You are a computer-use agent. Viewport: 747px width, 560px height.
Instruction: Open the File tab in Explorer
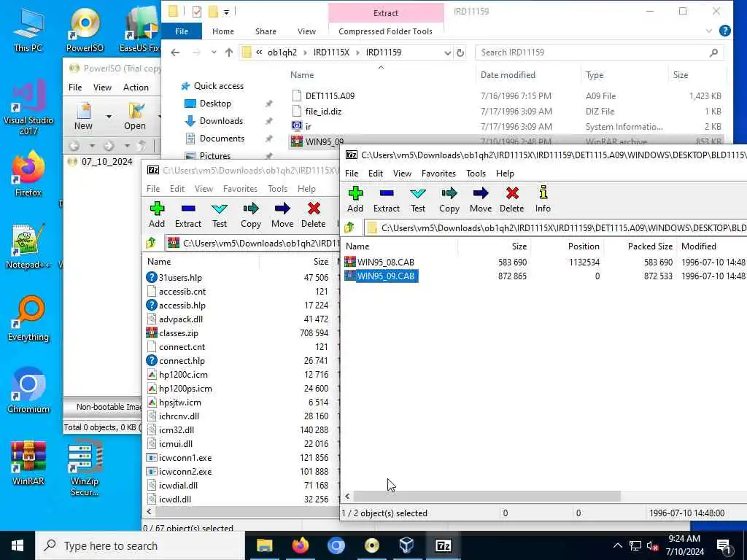tap(182, 31)
